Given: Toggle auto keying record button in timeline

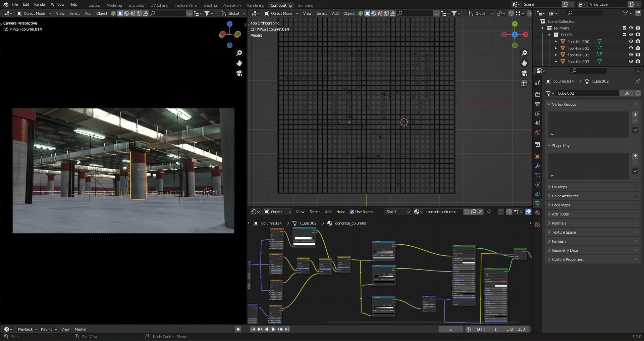Looking at the screenshot, I should 238,329.
